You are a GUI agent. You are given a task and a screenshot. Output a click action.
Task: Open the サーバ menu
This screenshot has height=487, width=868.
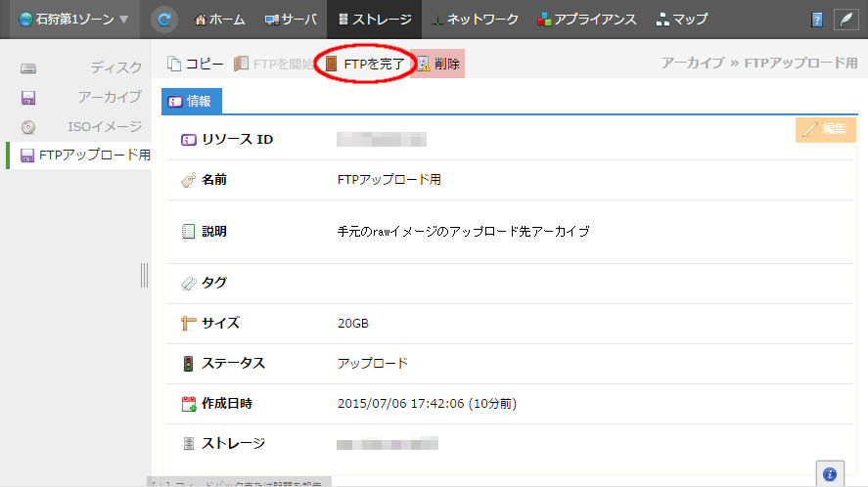(291, 20)
